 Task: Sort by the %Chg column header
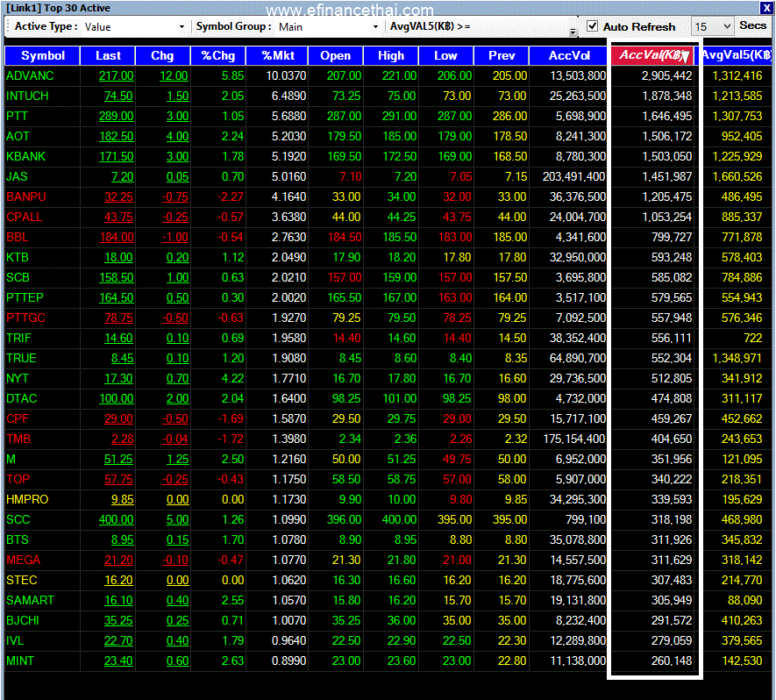[218, 55]
